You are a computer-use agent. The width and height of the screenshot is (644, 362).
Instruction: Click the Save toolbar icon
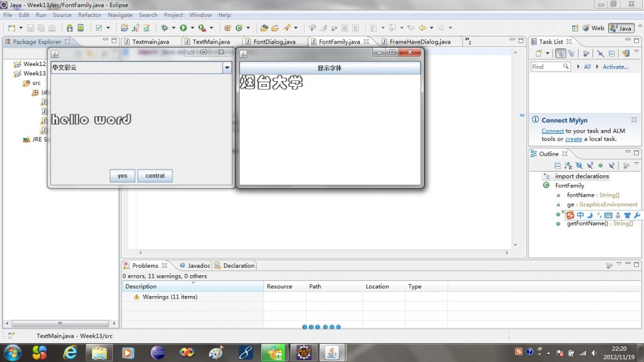point(30,28)
